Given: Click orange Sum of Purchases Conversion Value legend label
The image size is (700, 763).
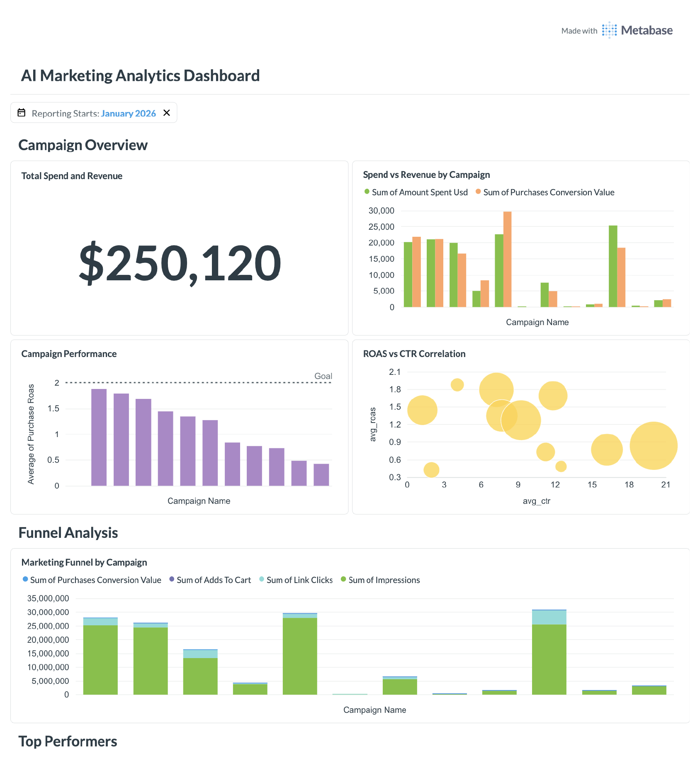Looking at the screenshot, I should [549, 192].
